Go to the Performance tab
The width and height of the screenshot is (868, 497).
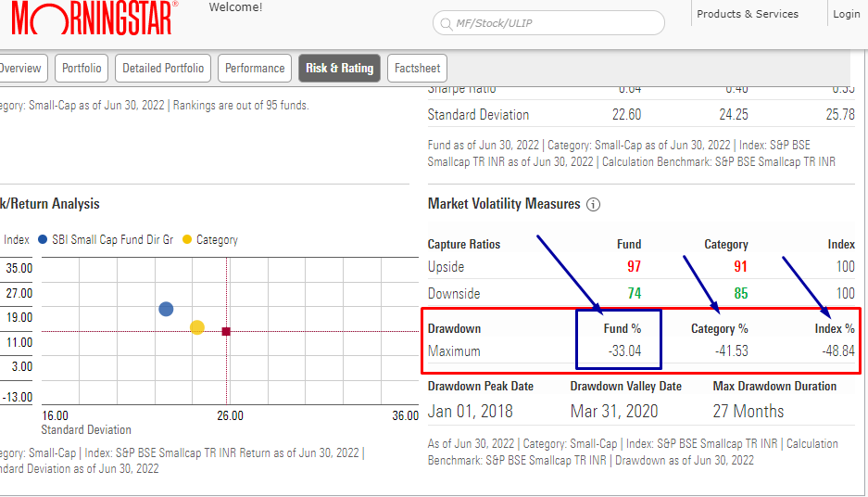click(x=255, y=68)
